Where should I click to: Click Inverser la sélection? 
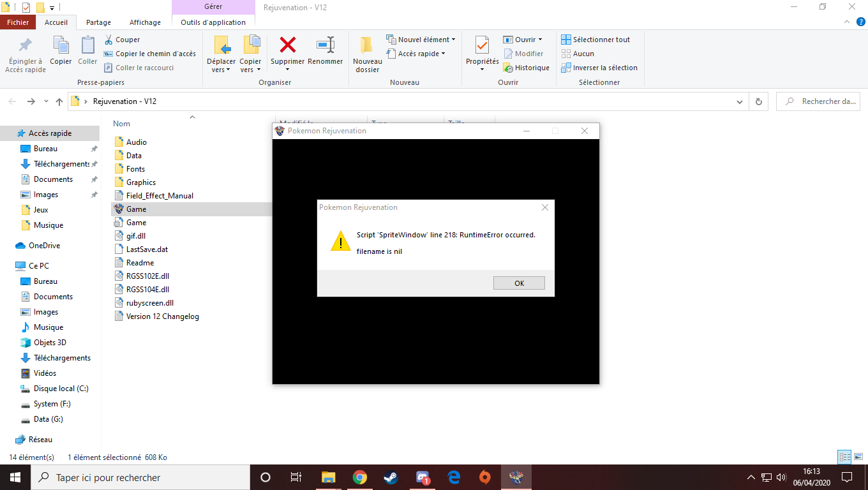coord(599,68)
